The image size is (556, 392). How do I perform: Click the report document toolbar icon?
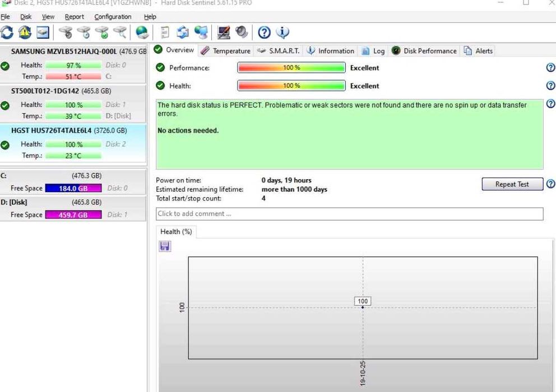pos(165,32)
